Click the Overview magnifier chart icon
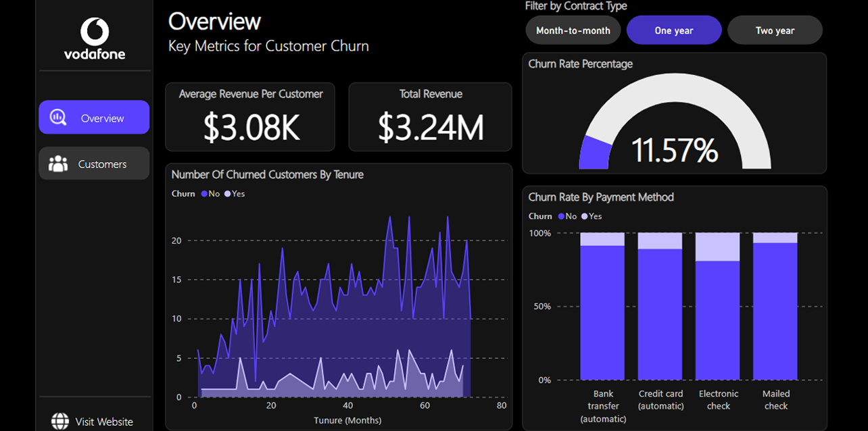The image size is (868, 431). point(58,118)
